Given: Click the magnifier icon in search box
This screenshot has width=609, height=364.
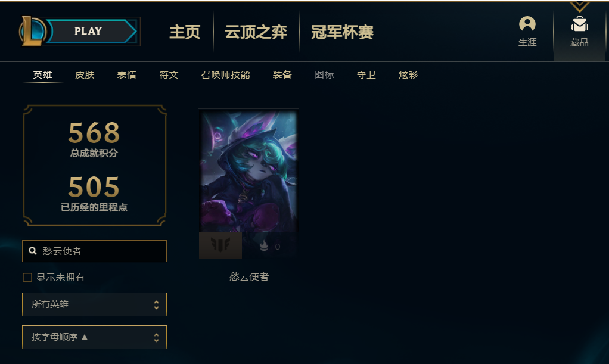Looking at the screenshot, I should [x=33, y=251].
